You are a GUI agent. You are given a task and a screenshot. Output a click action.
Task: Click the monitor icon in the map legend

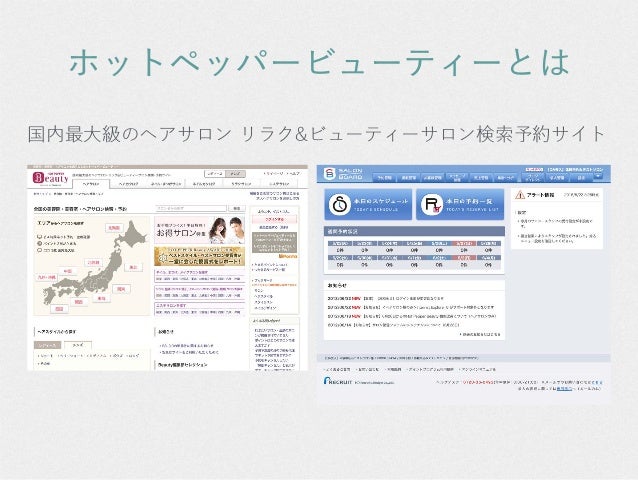pos(39,237)
